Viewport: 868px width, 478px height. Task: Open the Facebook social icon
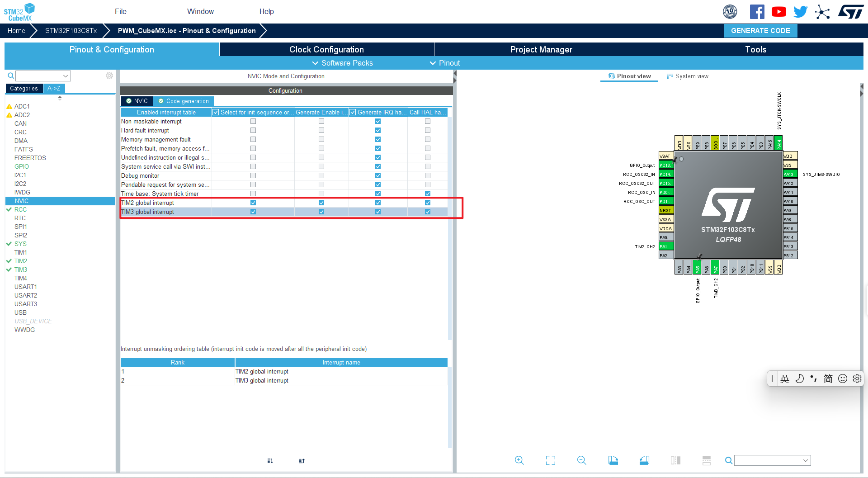[x=757, y=12]
